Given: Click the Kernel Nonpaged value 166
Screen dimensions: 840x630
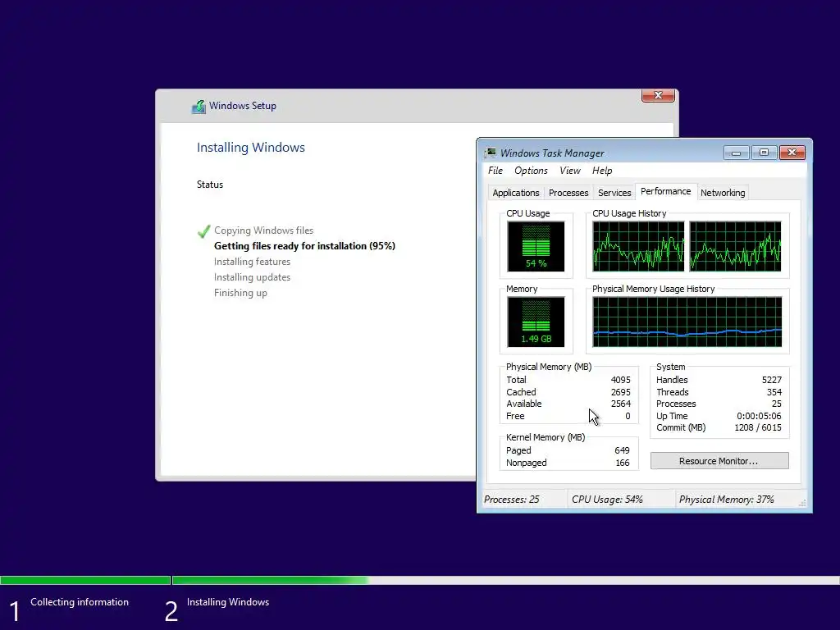Looking at the screenshot, I should click(x=622, y=463).
